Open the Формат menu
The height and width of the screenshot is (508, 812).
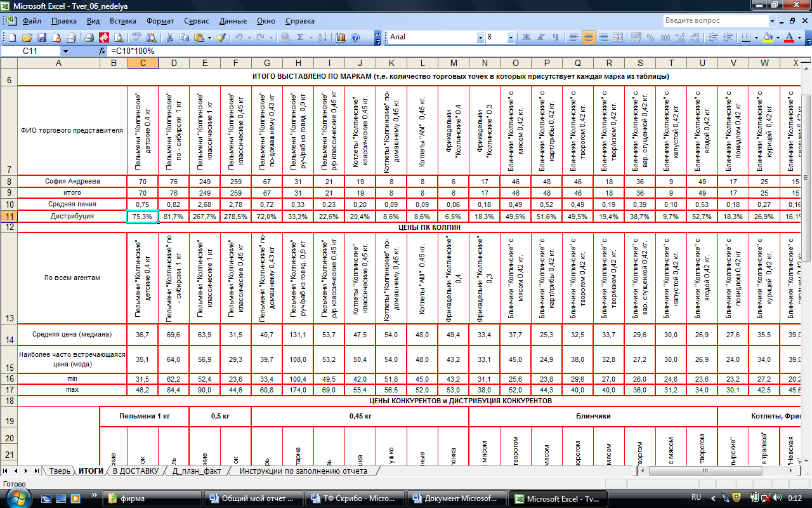160,21
